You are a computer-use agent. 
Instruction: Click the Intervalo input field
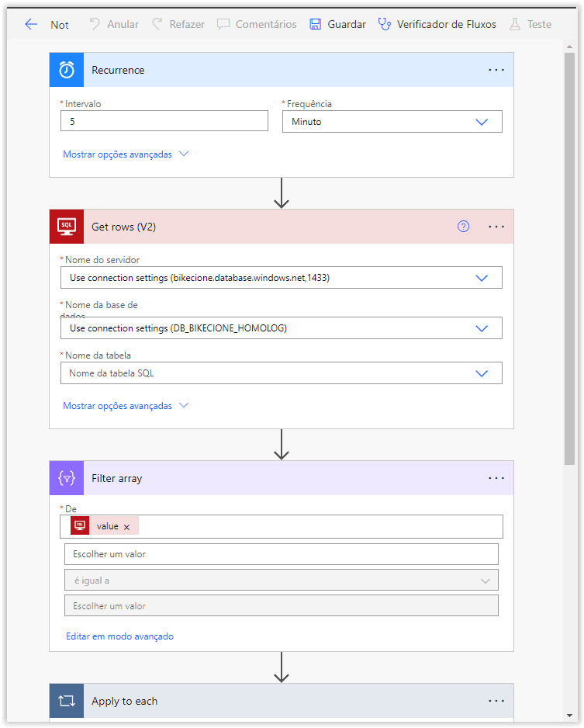(164, 121)
